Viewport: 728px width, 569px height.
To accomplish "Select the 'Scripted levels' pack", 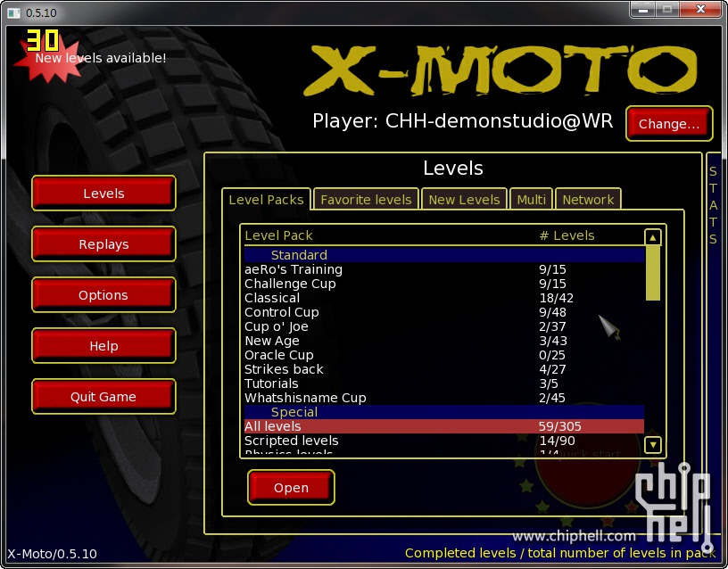I will click(x=444, y=441).
